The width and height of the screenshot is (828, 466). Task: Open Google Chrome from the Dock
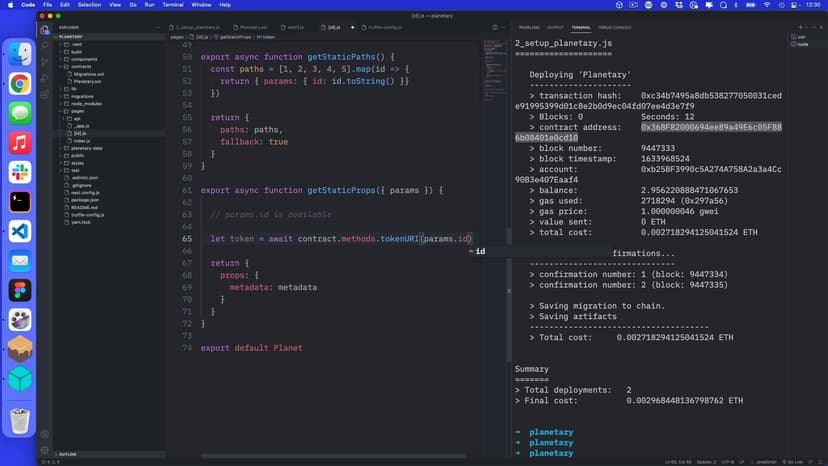(20, 84)
